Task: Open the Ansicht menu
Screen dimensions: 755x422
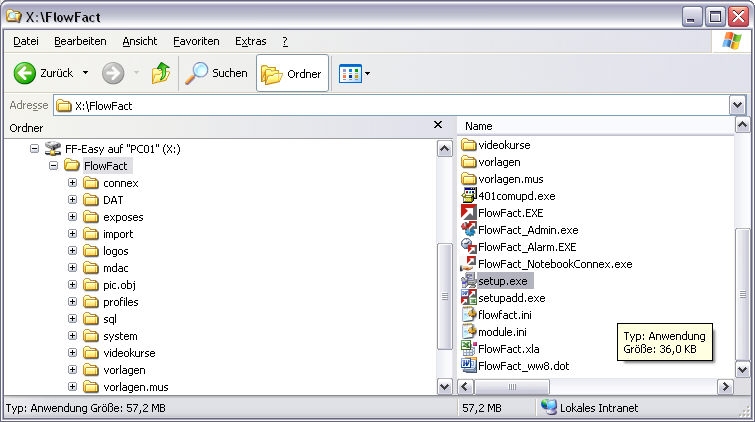Action: point(140,41)
